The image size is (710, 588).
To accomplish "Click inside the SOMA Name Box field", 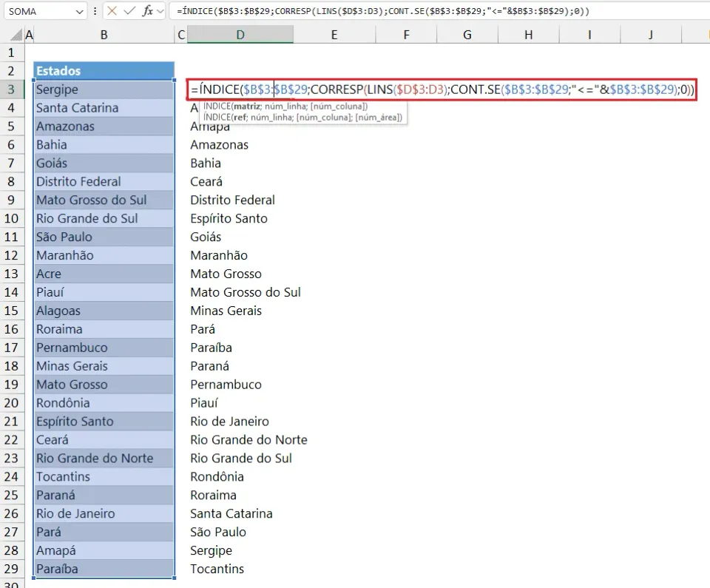I will coord(39,11).
